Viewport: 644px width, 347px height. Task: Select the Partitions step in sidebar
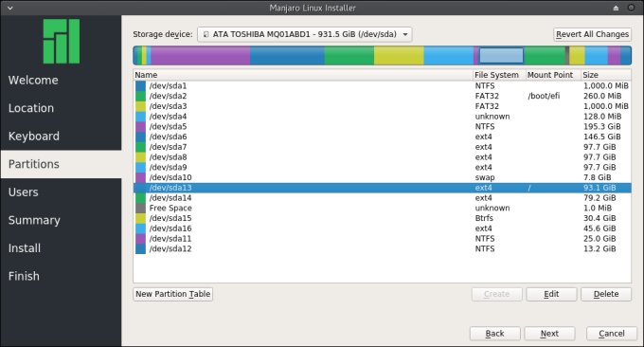point(62,164)
